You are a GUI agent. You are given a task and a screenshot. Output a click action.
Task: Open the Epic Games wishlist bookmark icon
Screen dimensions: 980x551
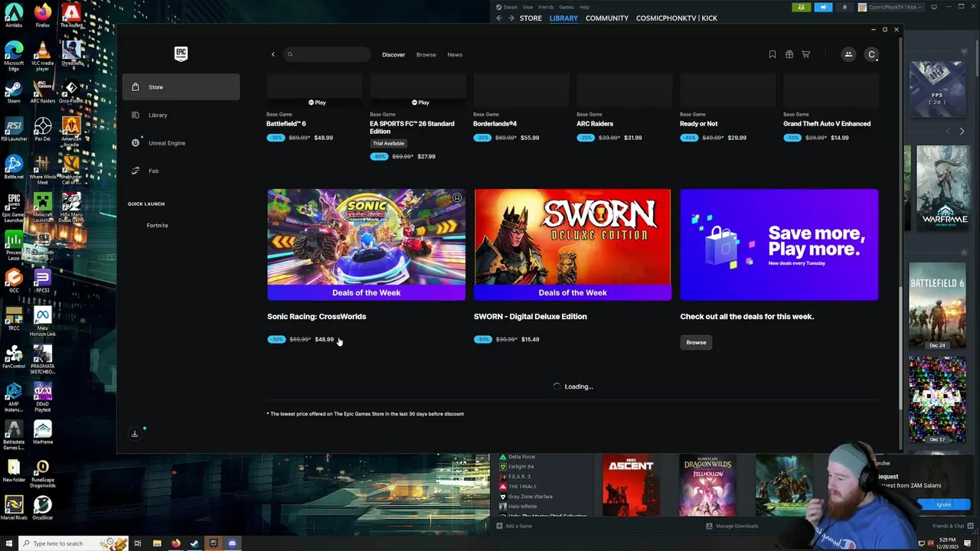tap(773, 54)
